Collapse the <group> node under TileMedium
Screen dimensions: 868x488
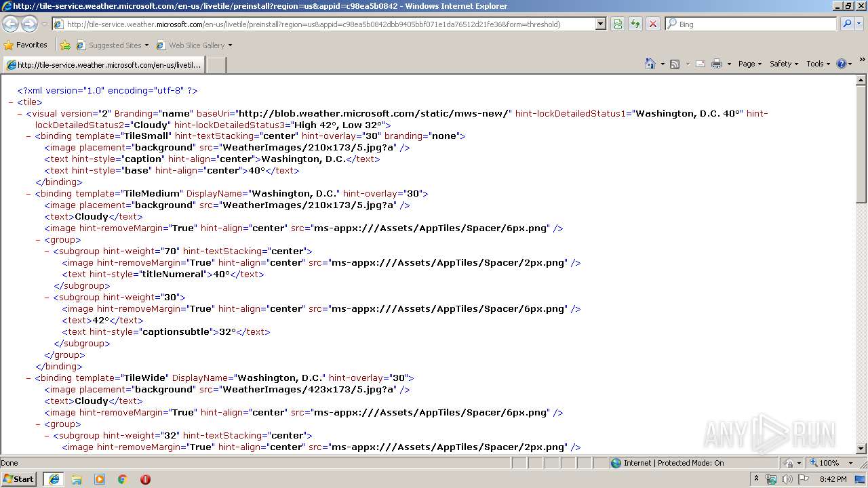[x=39, y=240]
